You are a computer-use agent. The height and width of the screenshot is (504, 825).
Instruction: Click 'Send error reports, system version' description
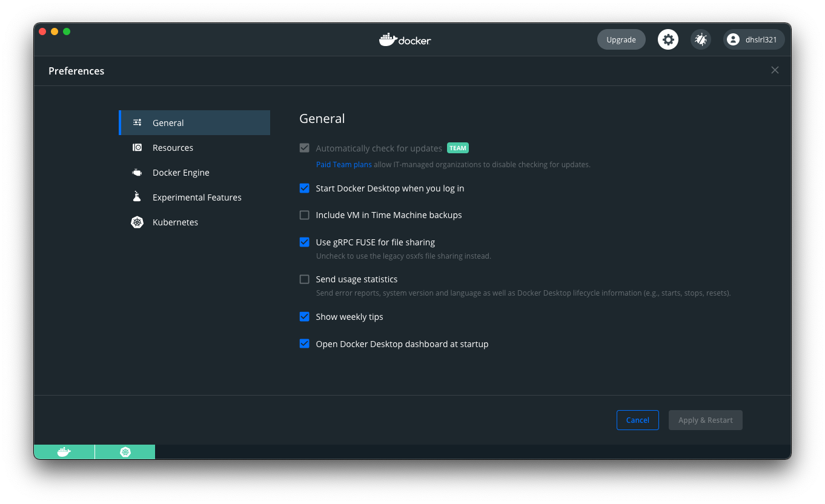tap(523, 293)
